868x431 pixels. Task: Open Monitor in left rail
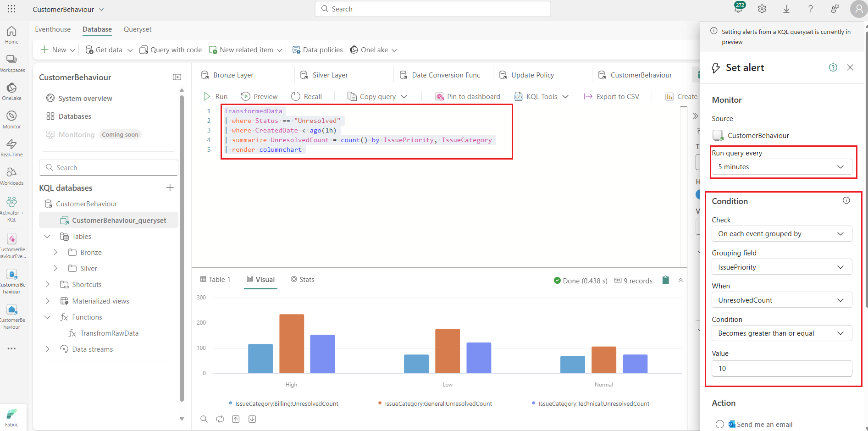coord(11,119)
